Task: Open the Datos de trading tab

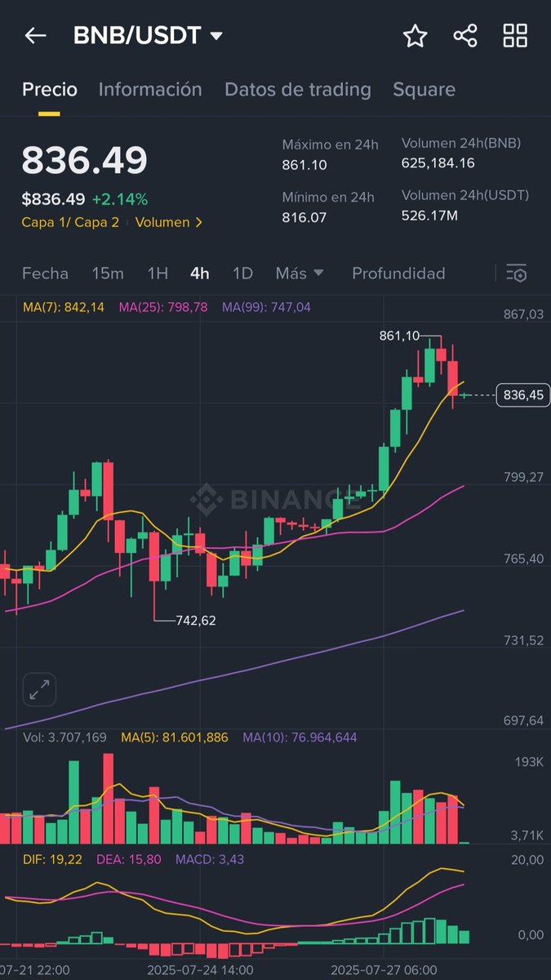Action: click(298, 90)
